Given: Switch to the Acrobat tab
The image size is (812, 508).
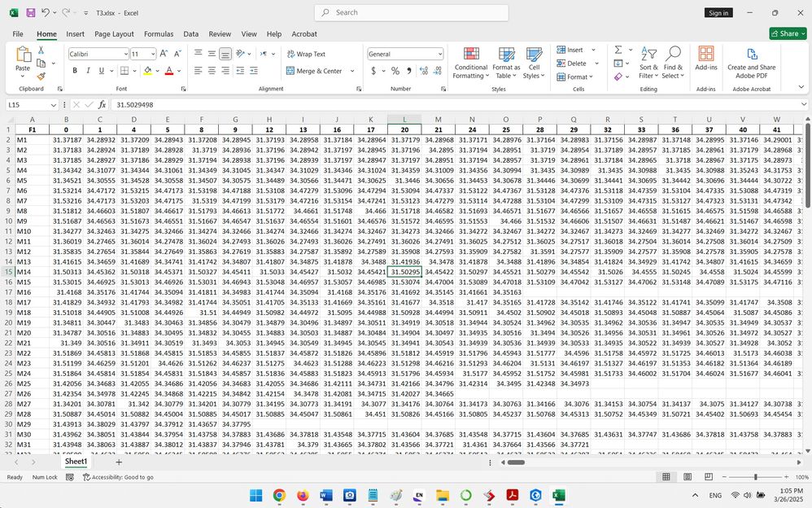Looking at the screenshot, I should click(304, 33).
